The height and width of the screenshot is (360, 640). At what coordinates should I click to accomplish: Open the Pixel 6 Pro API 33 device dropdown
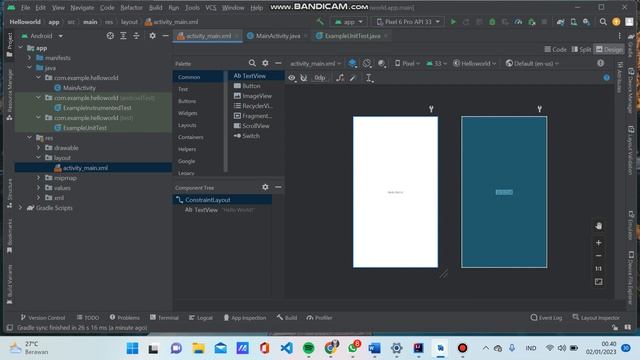[408, 22]
